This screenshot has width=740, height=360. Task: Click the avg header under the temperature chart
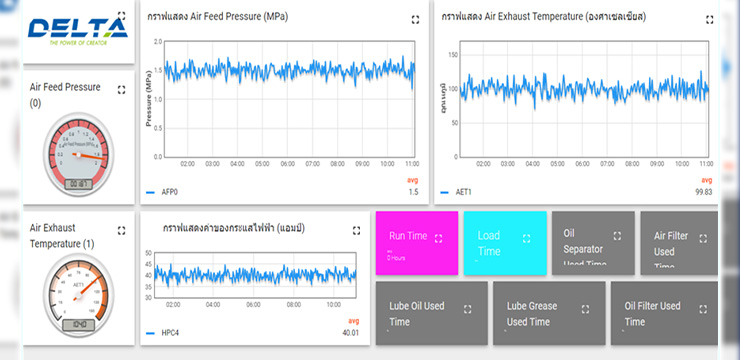coord(706,180)
